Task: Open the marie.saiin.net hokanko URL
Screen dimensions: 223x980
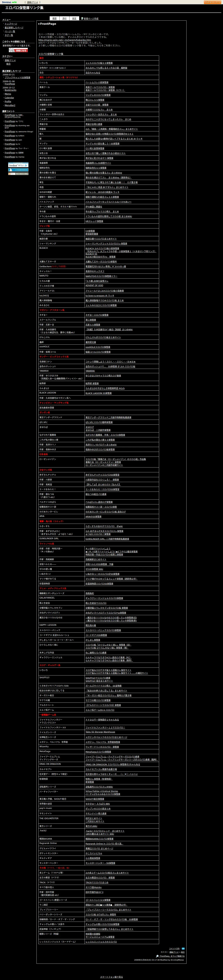Action: point(64,40)
